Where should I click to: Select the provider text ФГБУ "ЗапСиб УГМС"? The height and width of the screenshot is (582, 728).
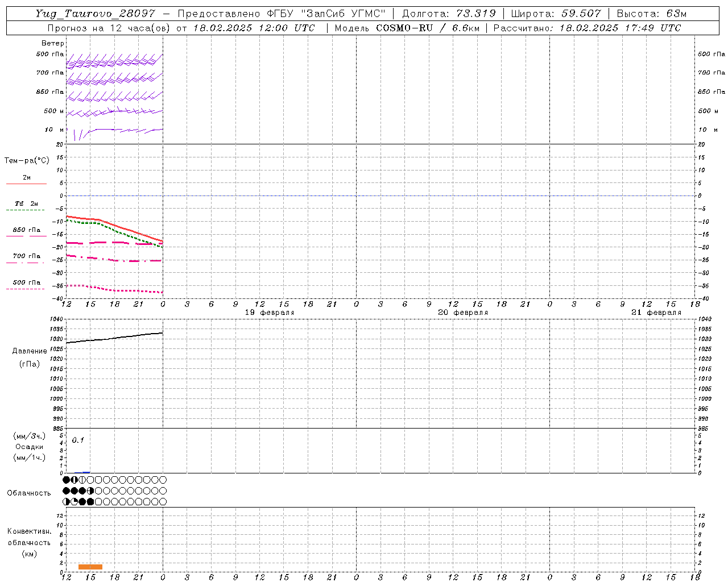(x=326, y=14)
